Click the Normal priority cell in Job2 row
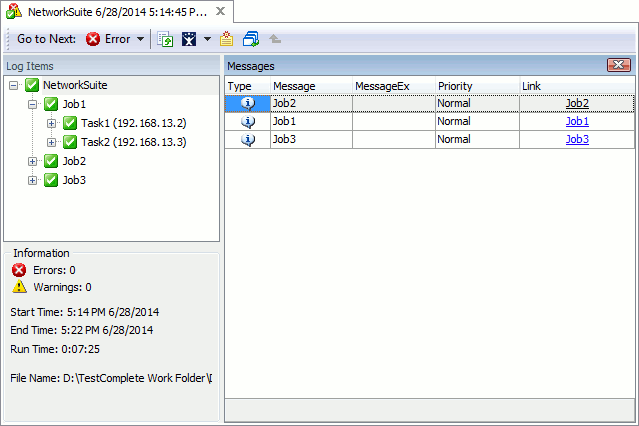 (x=477, y=104)
